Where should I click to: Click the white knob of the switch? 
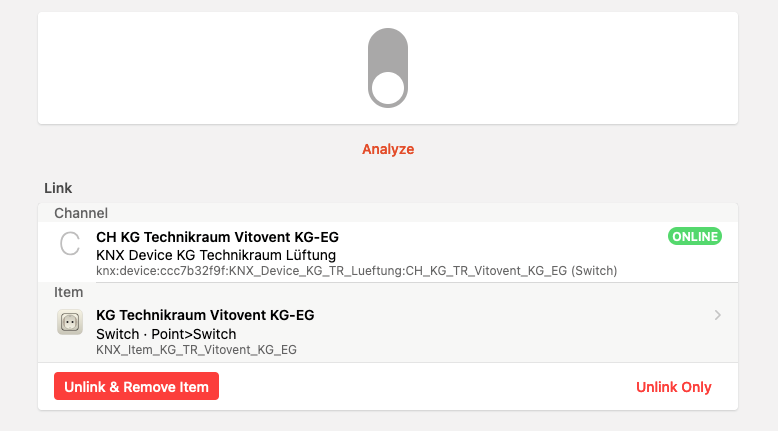pyautogui.click(x=387, y=89)
